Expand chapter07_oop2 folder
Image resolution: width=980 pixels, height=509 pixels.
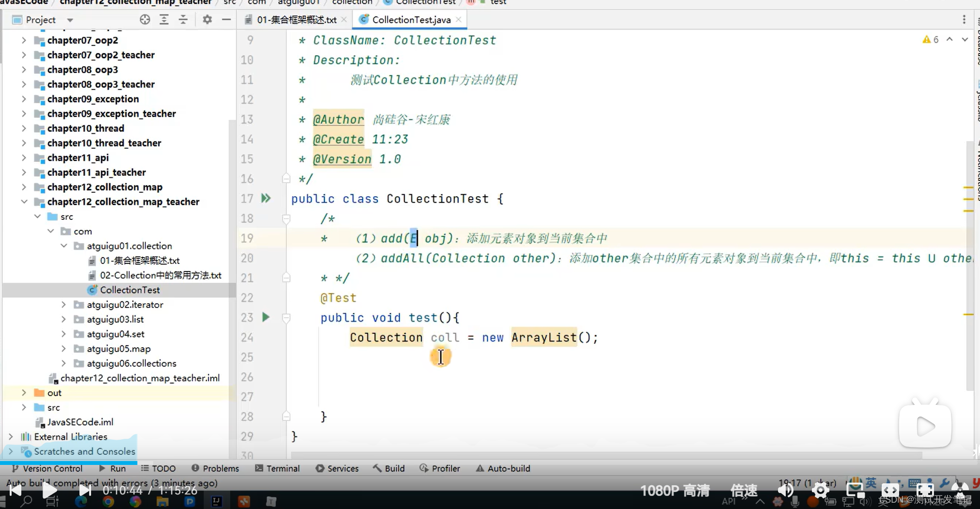[x=24, y=40]
